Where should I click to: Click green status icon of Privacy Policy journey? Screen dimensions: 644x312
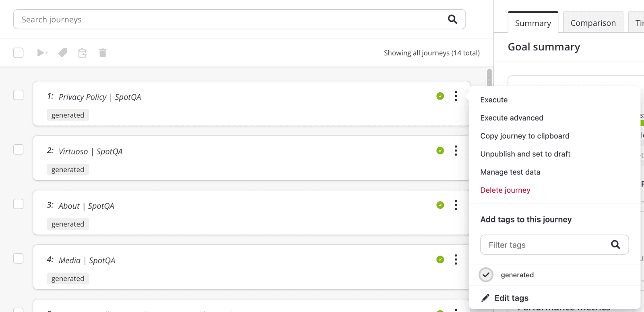coord(440,96)
